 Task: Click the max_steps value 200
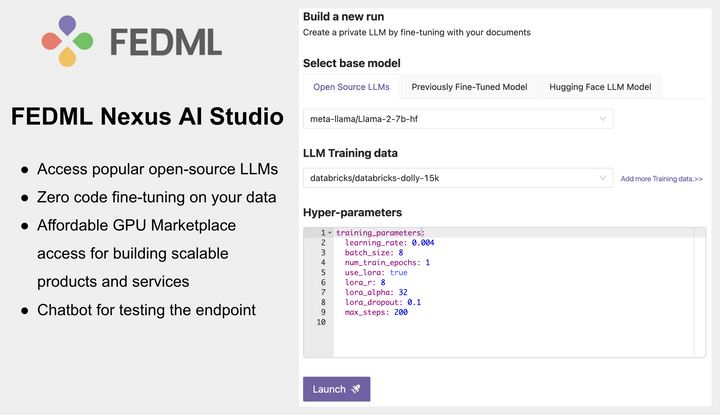401,312
